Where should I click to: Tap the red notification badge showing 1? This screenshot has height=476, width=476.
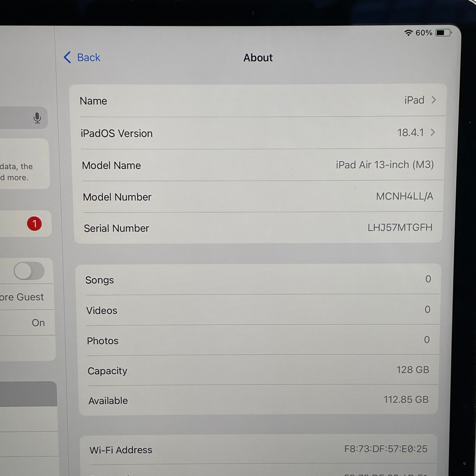pos(34,224)
